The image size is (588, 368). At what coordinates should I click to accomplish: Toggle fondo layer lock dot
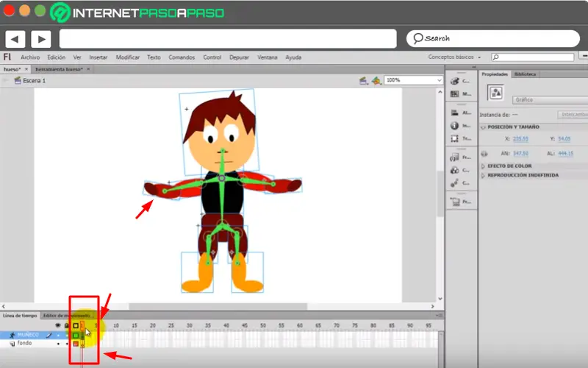pos(67,344)
